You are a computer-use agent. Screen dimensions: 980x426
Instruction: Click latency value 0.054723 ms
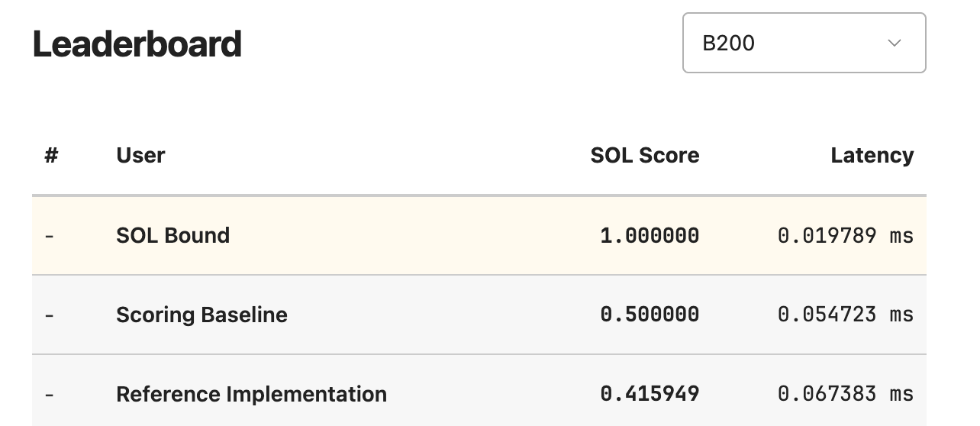tap(846, 315)
